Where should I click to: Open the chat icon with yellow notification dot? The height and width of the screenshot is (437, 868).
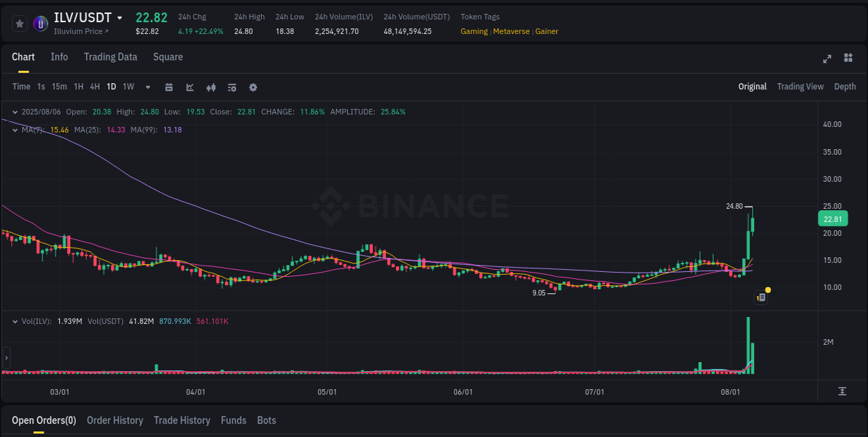pos(760,297)
